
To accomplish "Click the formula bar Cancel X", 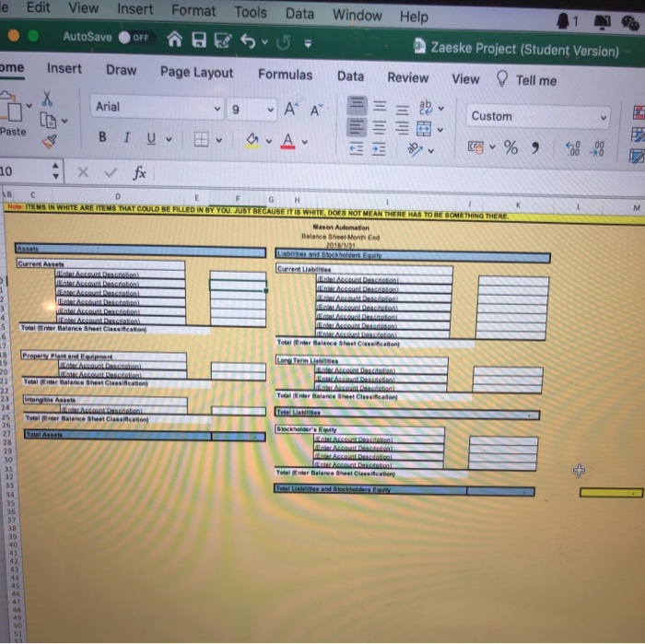I will [x=83, y=172].
